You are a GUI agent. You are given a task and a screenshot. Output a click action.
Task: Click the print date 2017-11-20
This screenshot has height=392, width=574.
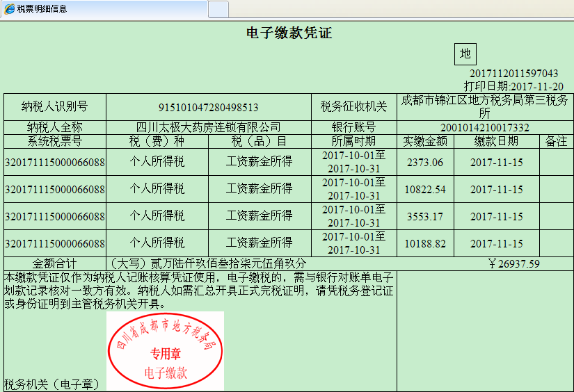click(537, 87)
